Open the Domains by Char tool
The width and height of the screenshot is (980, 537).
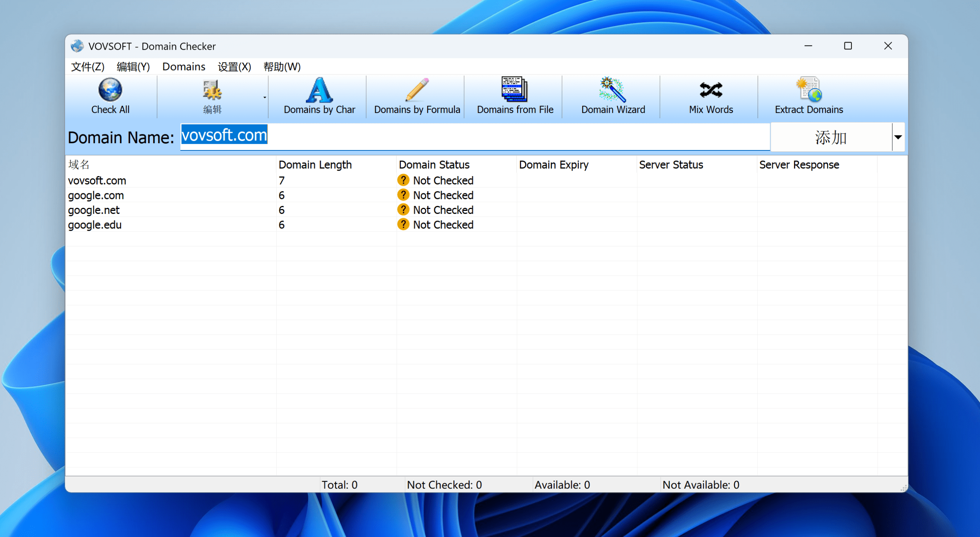pos(319,96)
